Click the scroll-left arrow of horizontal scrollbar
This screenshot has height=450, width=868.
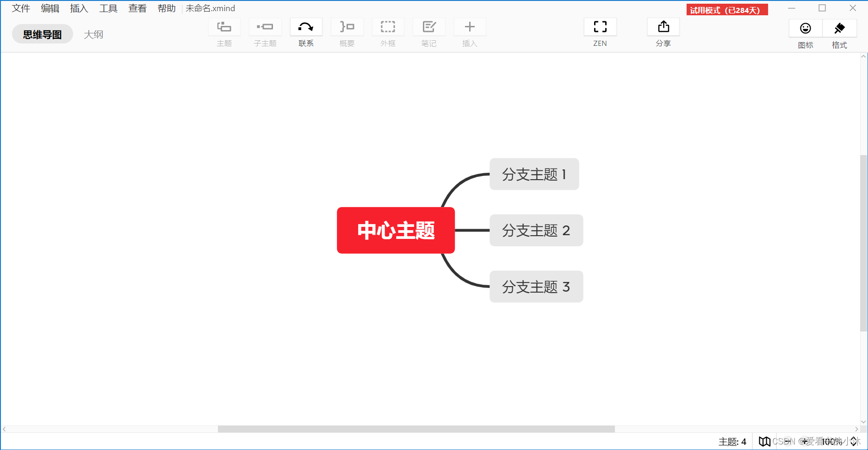point(4,429)
